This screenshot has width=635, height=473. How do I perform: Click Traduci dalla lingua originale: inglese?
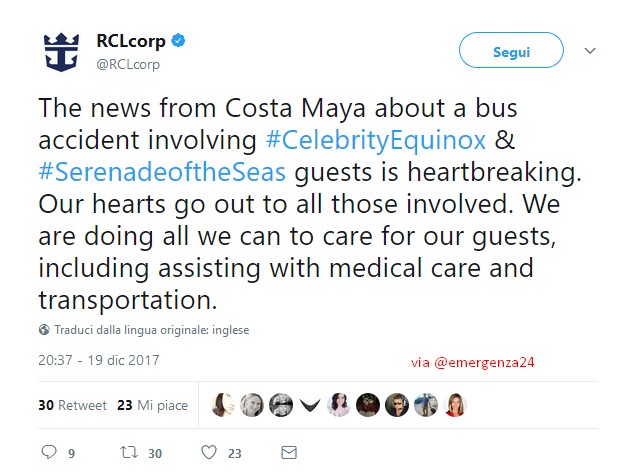(152, 330)
